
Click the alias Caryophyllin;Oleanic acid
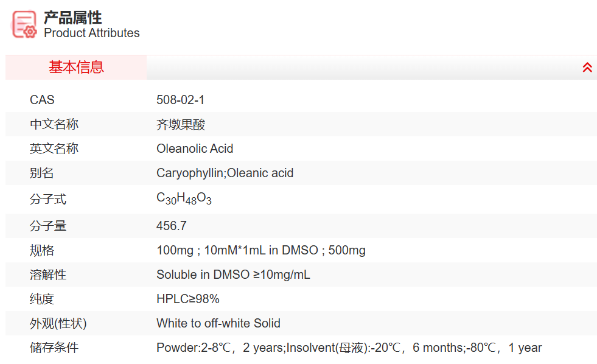click(x=225, y=173)
